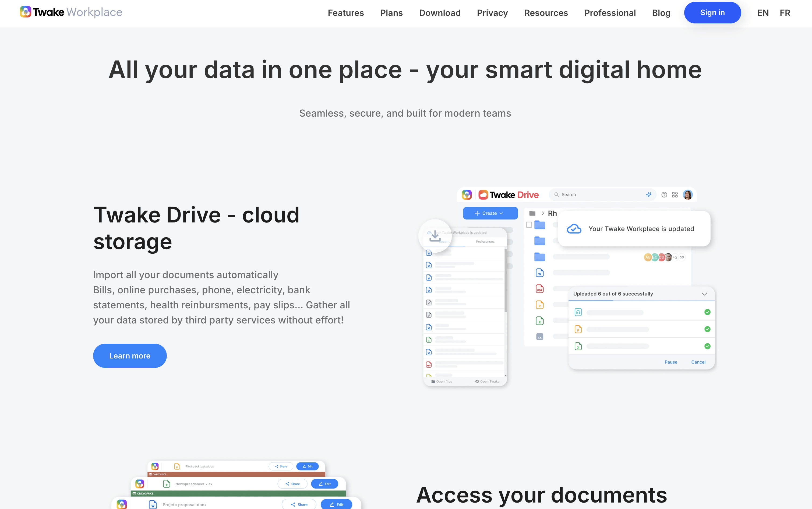The width and height of the screenshot is (812, 509).
Task: Tick the checkbox beside the first folder
Action: click(529, 225)
